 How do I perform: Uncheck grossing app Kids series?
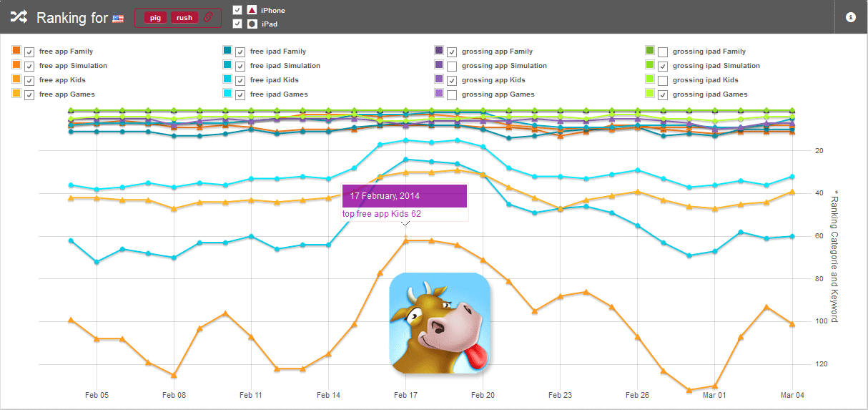pos(452,80)
